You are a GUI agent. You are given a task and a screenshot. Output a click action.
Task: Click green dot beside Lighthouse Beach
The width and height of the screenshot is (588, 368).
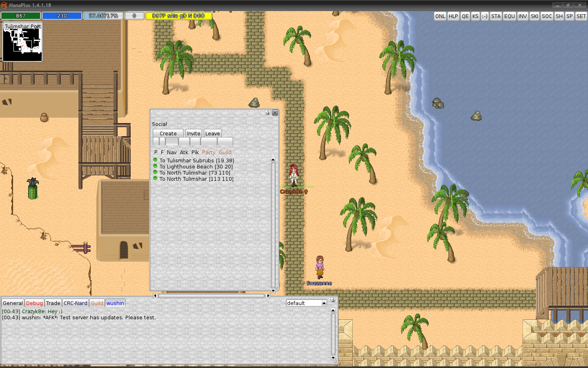(155, 166)
